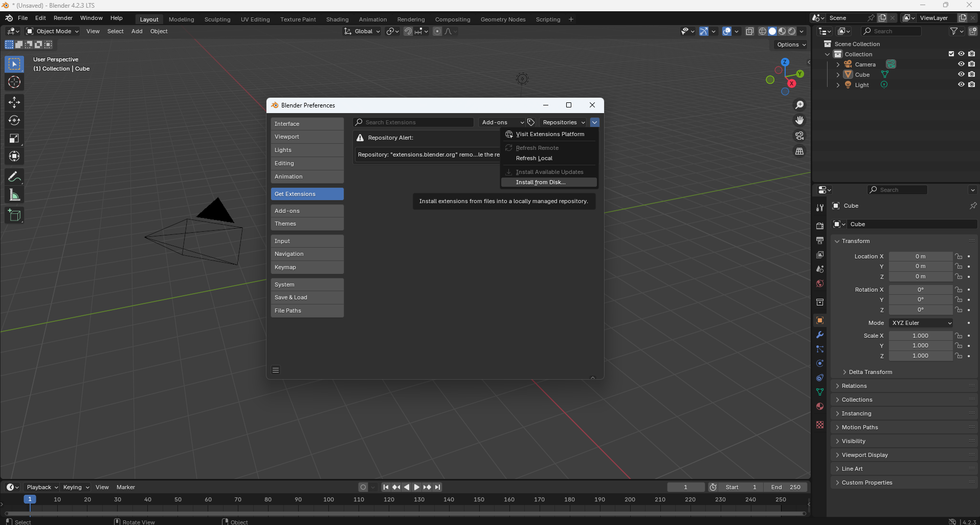Toggle camera view icon in viewport
980x525 pixels.
point(799,136)
